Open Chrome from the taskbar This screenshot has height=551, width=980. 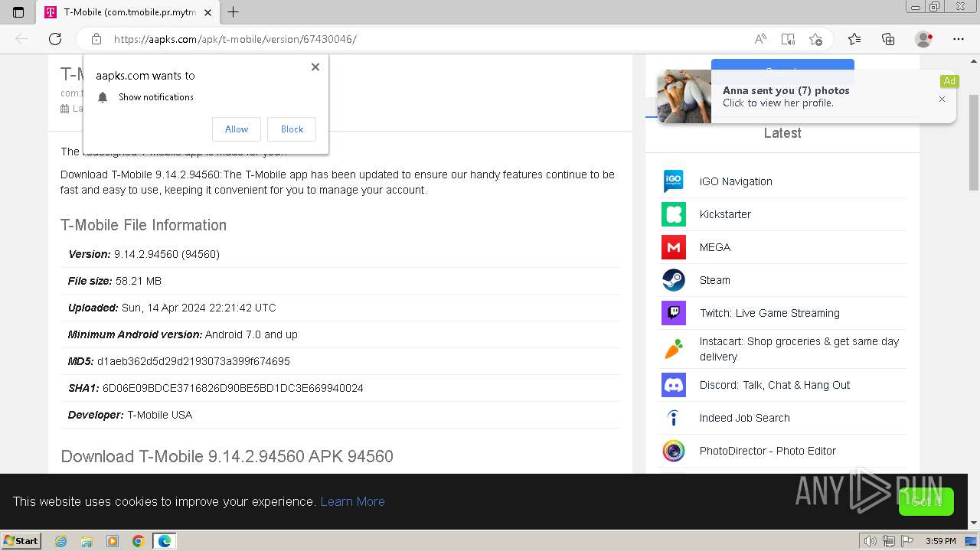pos(139,541)
